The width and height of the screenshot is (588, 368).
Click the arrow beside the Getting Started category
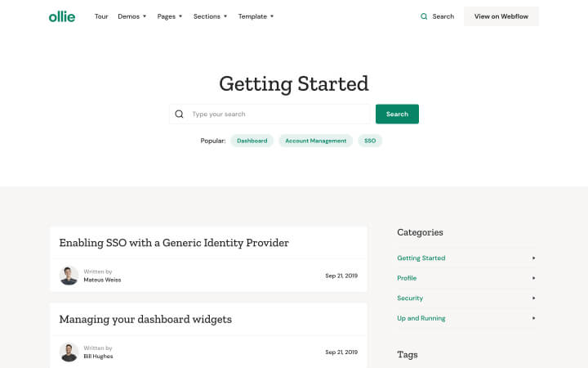533,258
